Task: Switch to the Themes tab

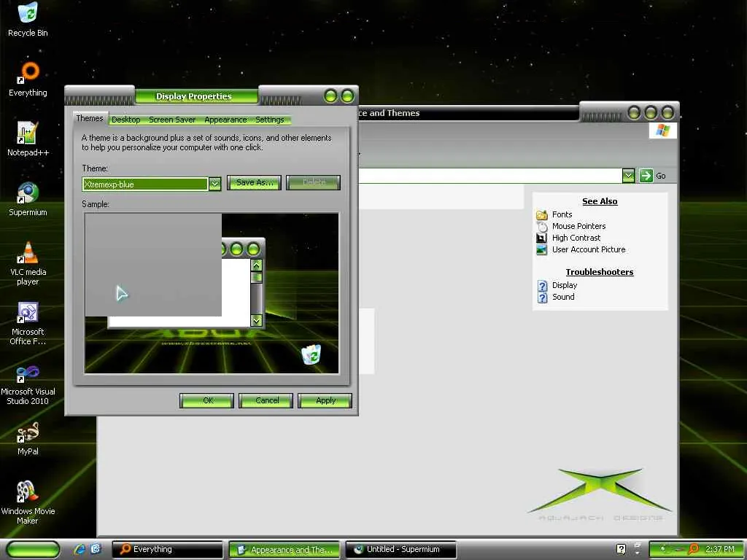Action: [x=90, y=119]
